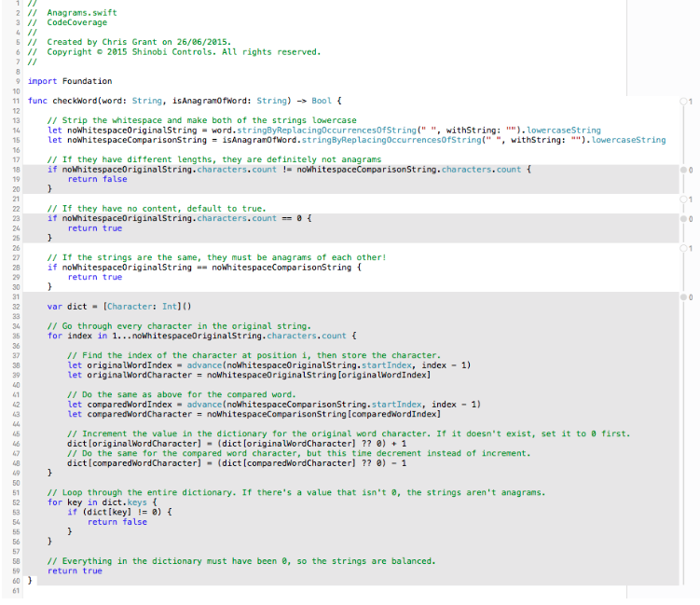The image size is (700, 605).
Task: Click the final 'return true' on line 59
Action: tap(75, 571)
